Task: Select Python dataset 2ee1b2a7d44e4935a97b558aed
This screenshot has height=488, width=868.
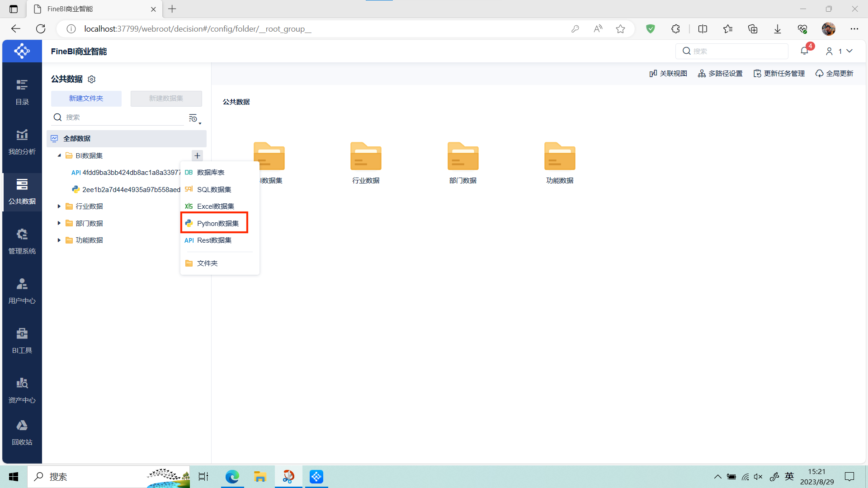Action: (126, 190)
